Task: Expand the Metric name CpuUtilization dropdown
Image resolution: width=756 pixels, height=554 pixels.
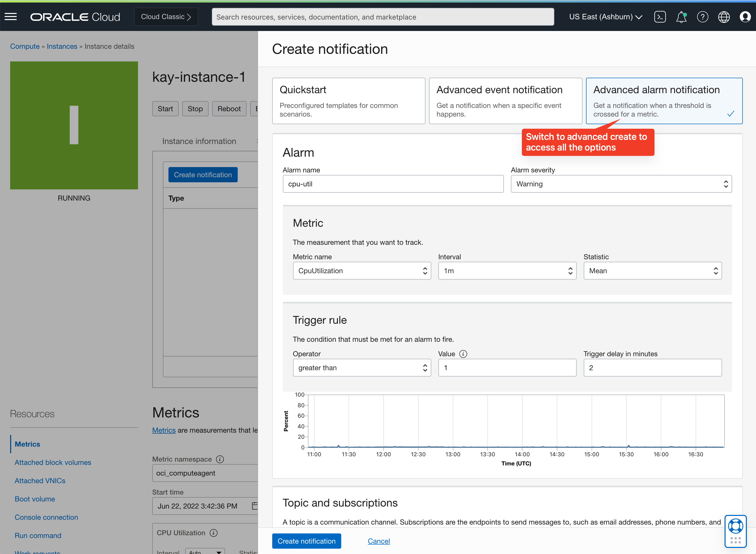Action: pyautogui.click(x=362, y=271)
